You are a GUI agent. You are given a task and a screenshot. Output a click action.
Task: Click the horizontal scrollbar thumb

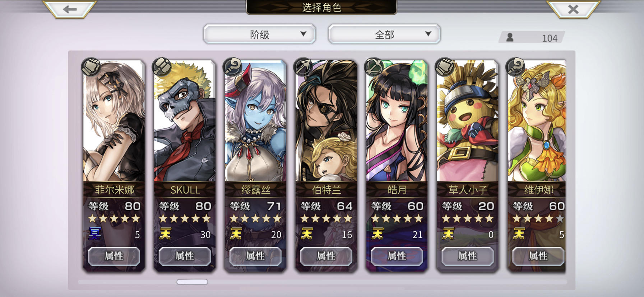pos(192,282)
